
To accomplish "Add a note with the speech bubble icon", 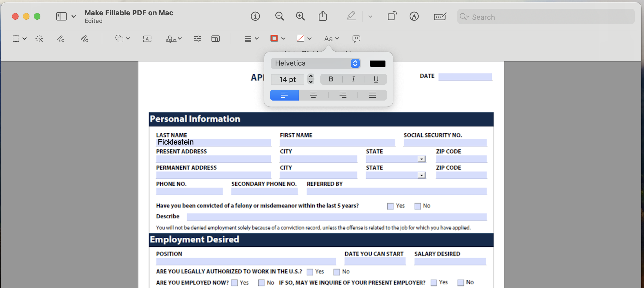I will (x=356, y=39).
